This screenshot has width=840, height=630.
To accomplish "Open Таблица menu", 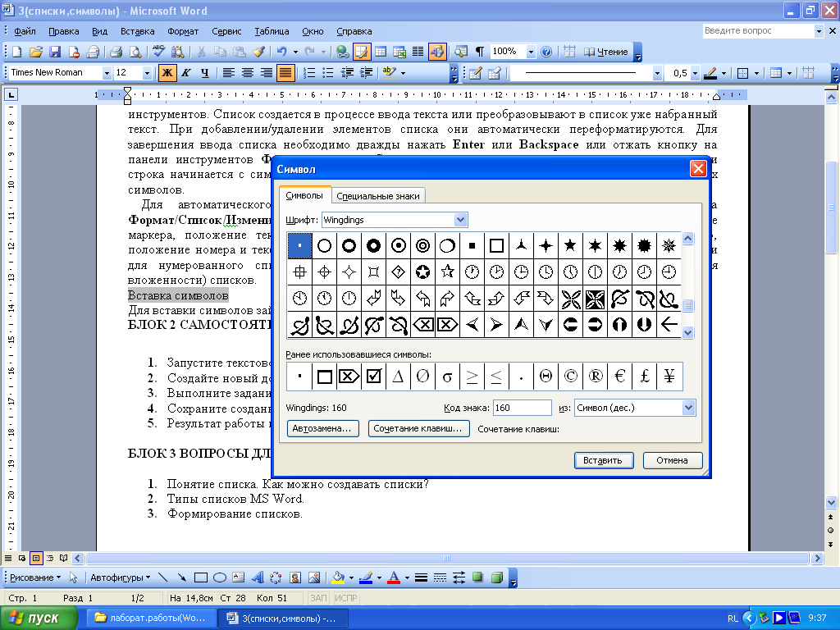I will click(272, 31).
